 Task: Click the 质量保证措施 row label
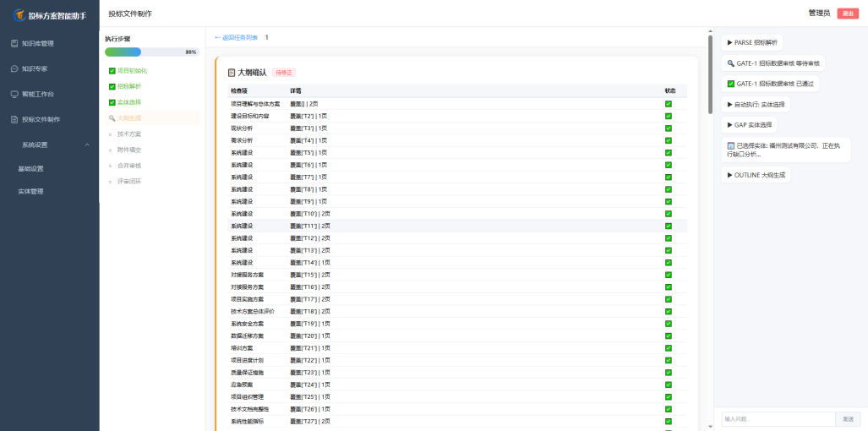coord(248,373)
